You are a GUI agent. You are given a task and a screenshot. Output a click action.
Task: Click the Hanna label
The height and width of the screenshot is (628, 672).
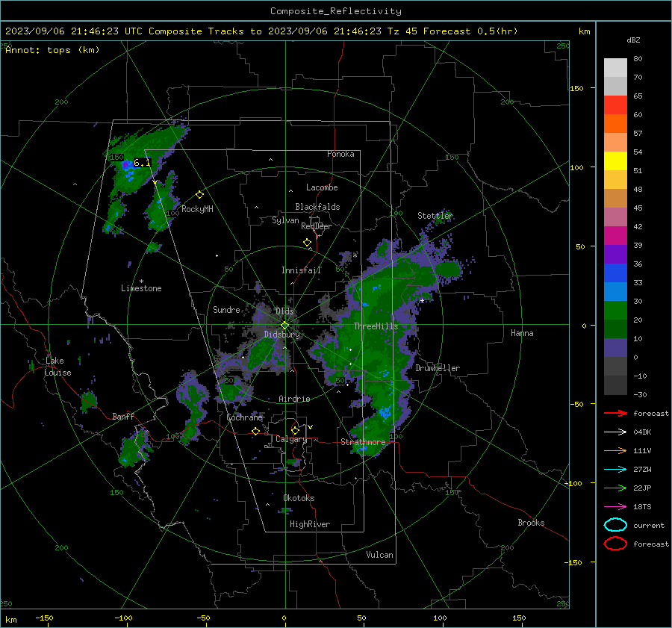[x=522, y=333]
